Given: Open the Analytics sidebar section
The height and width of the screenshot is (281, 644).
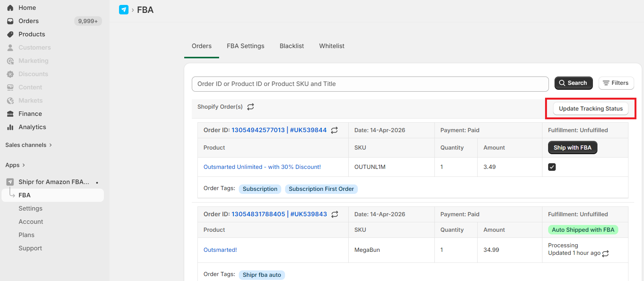Looking at the screenshot, I should 32,127.
